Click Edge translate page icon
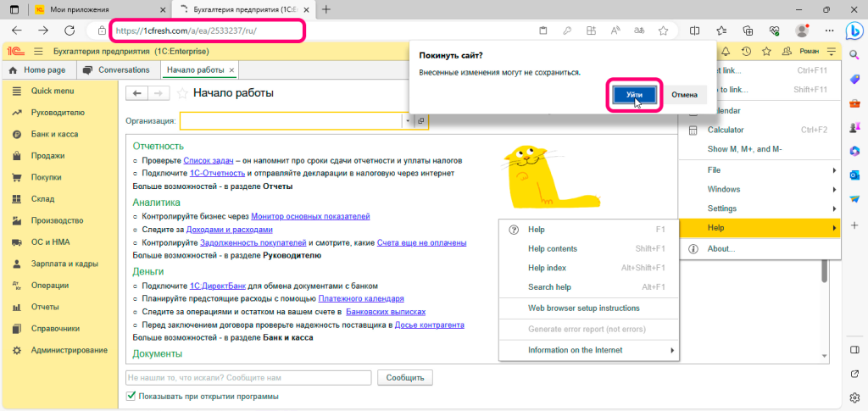This screenshot has height=411, width=868. pos(639,31)
